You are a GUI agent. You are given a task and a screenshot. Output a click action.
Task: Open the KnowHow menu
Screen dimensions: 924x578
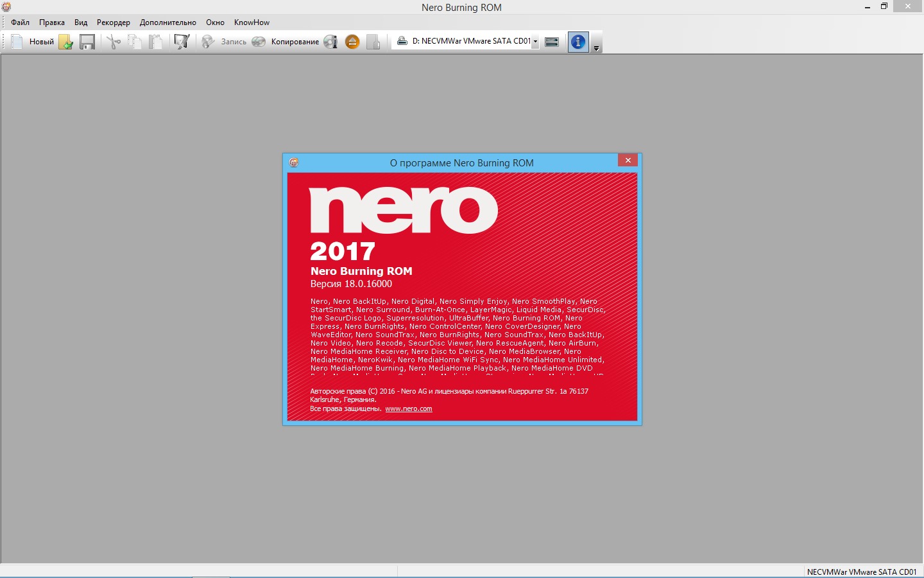tap(252, 22)
